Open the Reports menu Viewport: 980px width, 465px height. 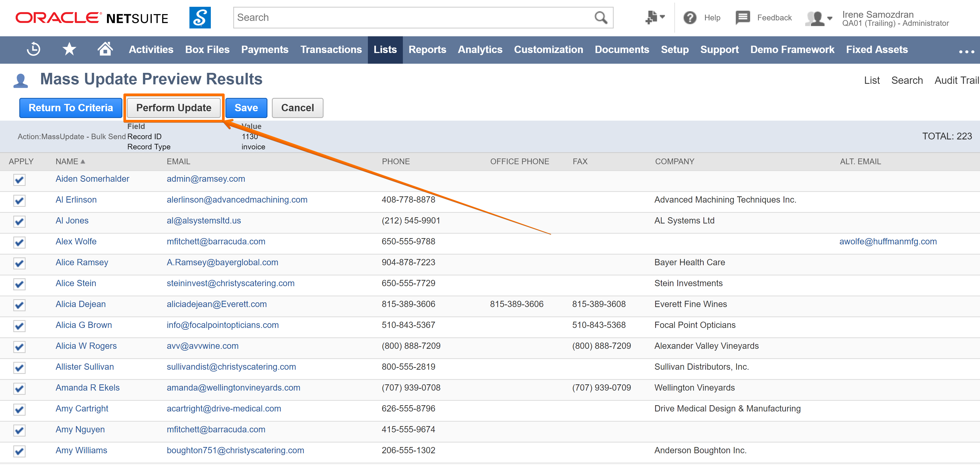[427, 50]
